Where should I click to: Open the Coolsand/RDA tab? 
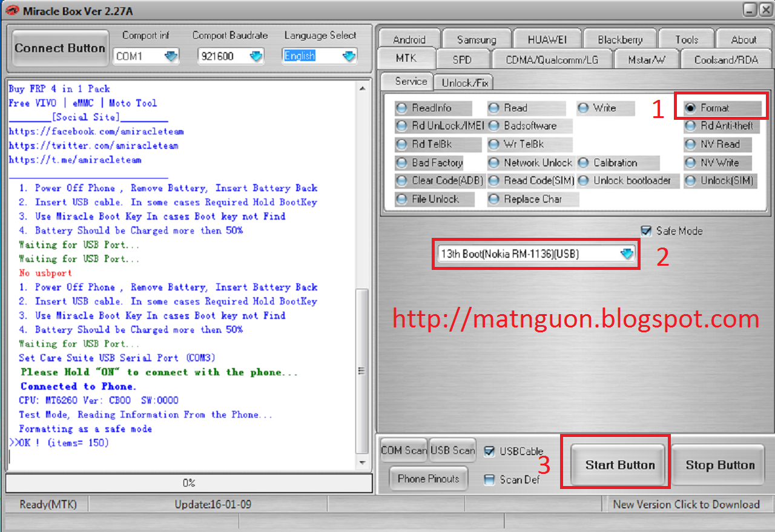click(x=726, y=59)
